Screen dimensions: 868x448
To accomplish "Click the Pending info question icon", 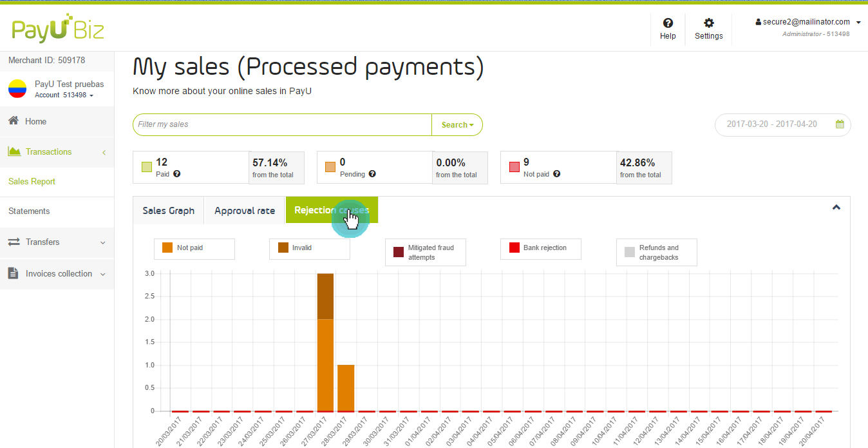I will pyautogui.click(x=372, y=174).
